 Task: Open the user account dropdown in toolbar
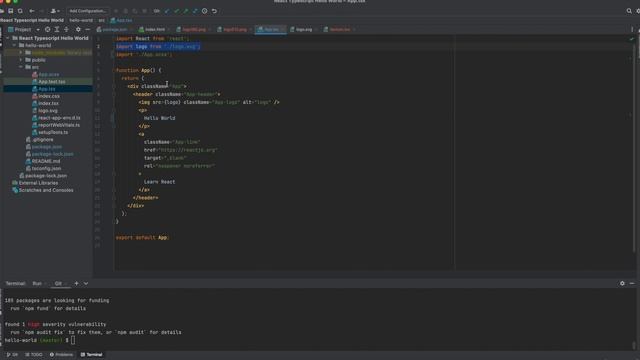point(55,11)
